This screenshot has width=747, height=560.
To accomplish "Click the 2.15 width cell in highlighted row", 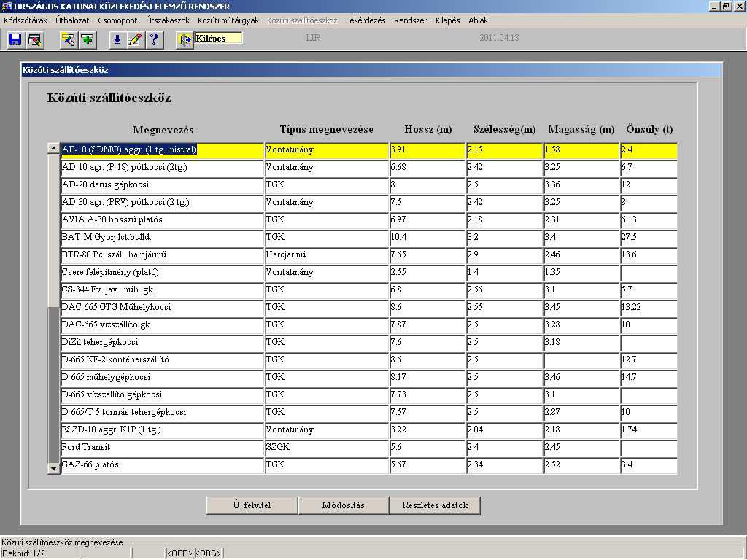I will coord(505,150).
